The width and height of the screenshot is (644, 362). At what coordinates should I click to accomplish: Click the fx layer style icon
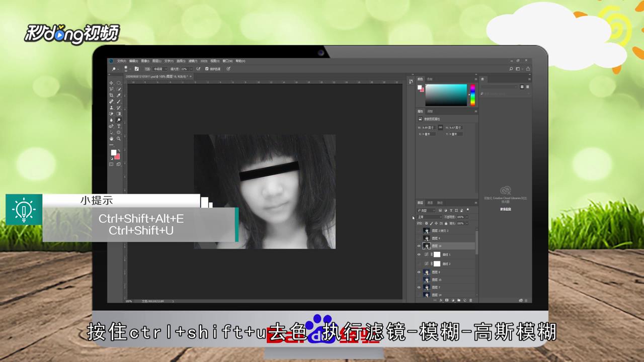pyautogui.click(x=441, y=300)
